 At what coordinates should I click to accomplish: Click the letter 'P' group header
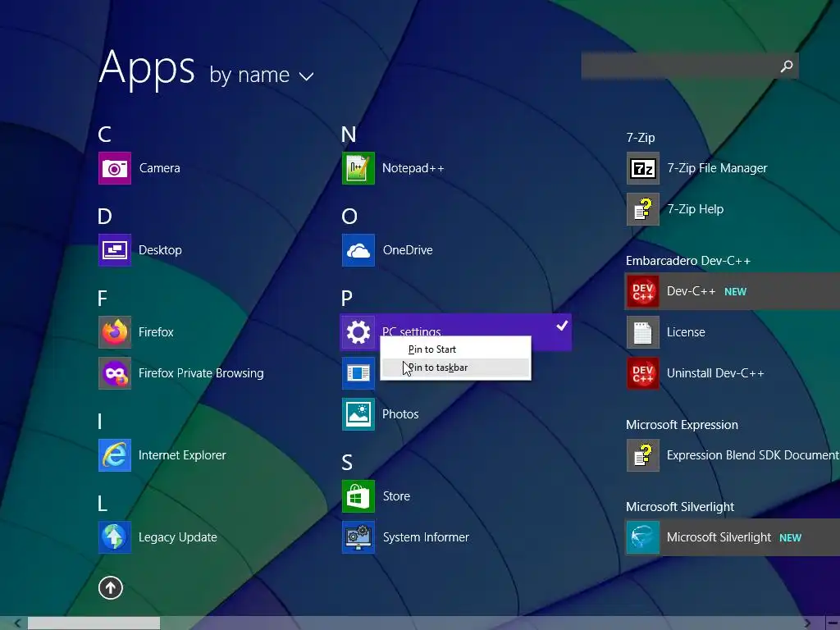coord(347,299)
